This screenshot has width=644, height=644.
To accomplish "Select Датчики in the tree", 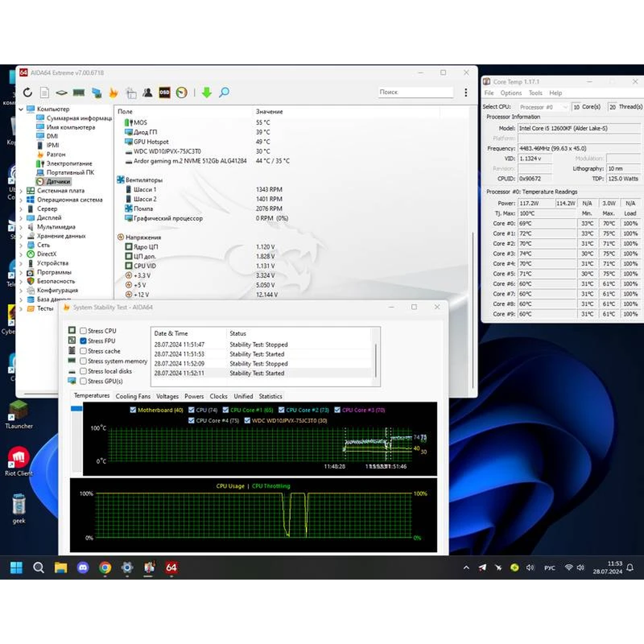I will click(58, 181).
